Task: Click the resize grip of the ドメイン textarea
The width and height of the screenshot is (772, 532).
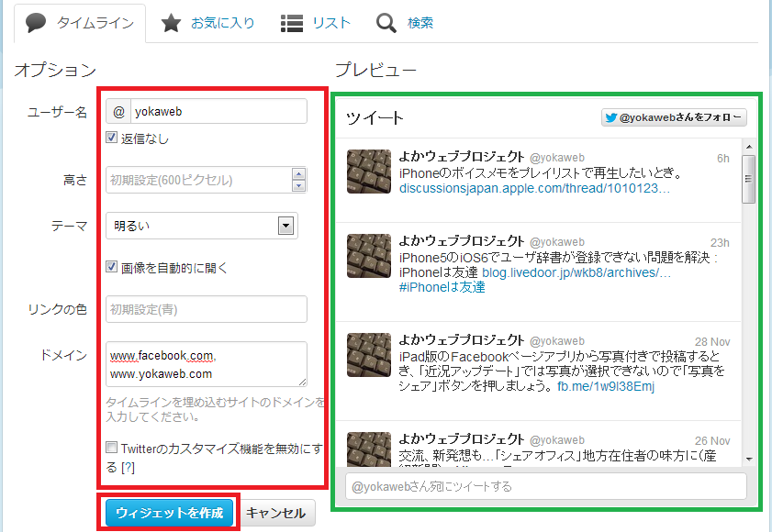Action: click(302, 382)
